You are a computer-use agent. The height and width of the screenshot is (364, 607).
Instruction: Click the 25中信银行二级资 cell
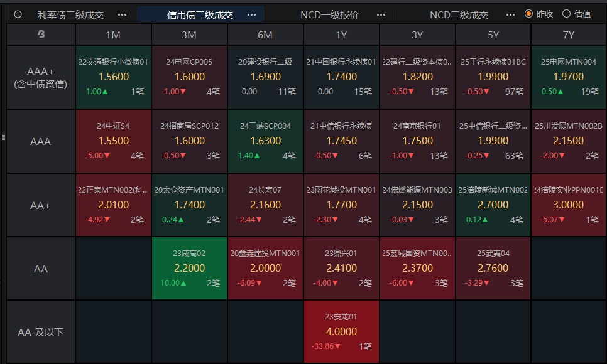pyautogui.click(x=493, y=141)
